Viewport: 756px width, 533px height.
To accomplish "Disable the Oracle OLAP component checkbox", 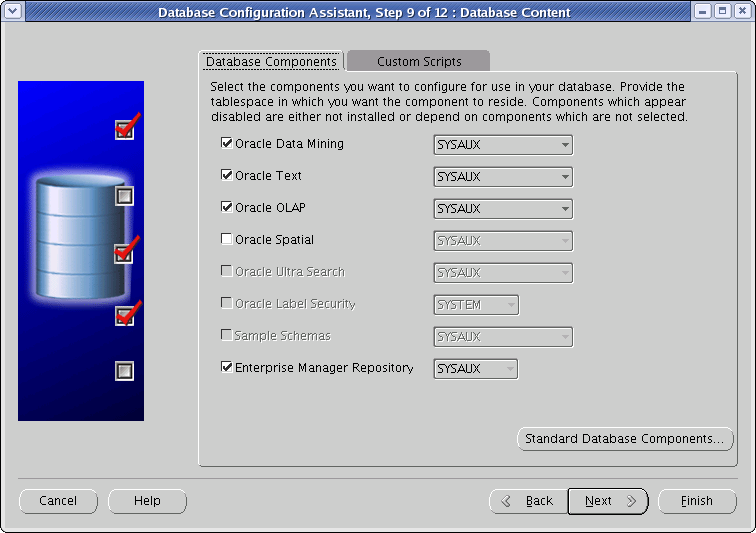I will (227, 207).
